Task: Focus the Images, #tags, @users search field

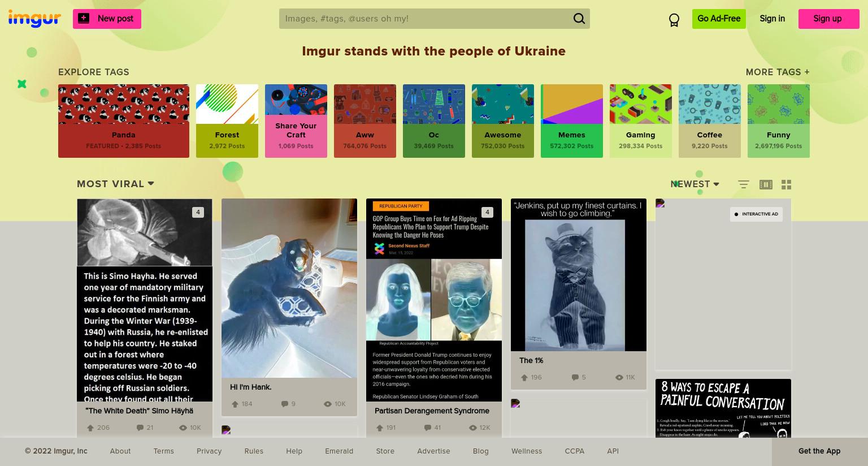Action: [x=425, y=19]
